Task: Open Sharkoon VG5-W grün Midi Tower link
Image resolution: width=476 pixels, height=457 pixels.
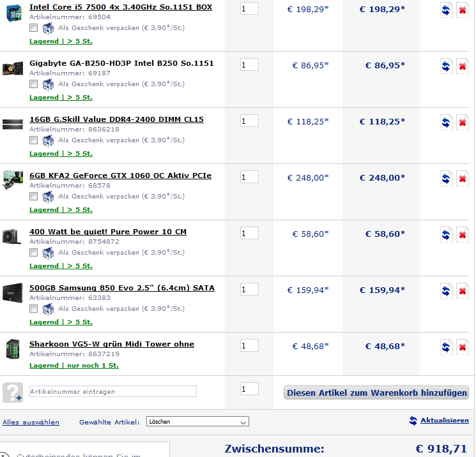Action: [x=112, y=344]
